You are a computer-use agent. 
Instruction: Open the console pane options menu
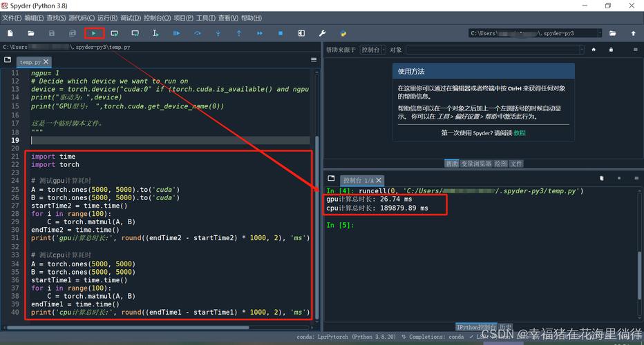click(636, 179)
